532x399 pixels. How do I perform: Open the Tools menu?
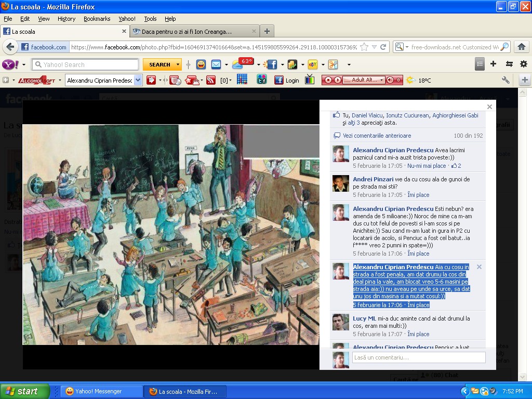tap(150, 19)
